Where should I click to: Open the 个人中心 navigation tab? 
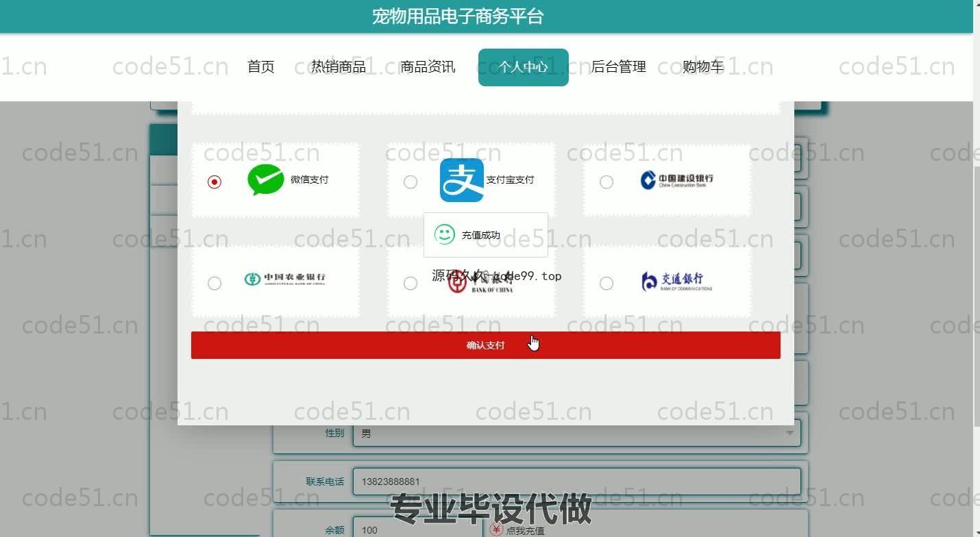click(x=524, y=67)
